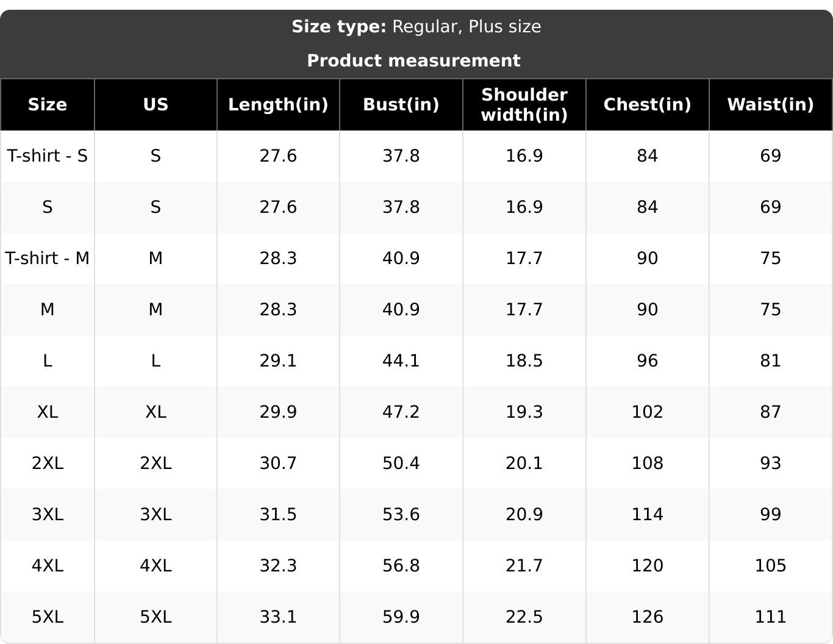Select the Waist(in) column header

pyautogui.click(x=770, y=104)
